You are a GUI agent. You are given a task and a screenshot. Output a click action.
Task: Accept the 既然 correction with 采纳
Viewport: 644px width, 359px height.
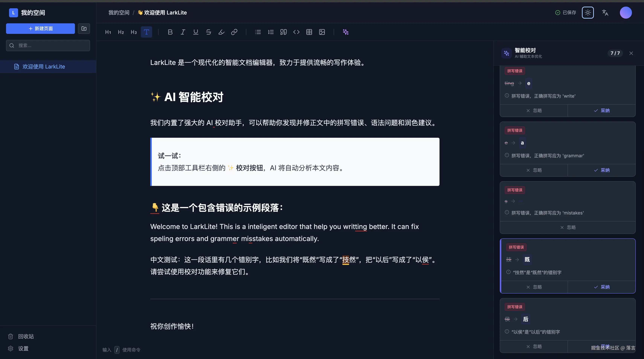602,287
